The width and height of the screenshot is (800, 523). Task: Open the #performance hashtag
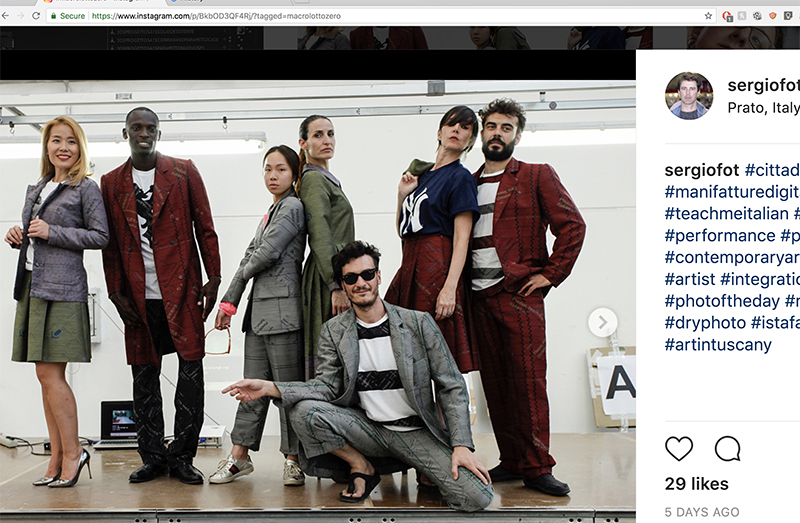click(x=719, y=235)
